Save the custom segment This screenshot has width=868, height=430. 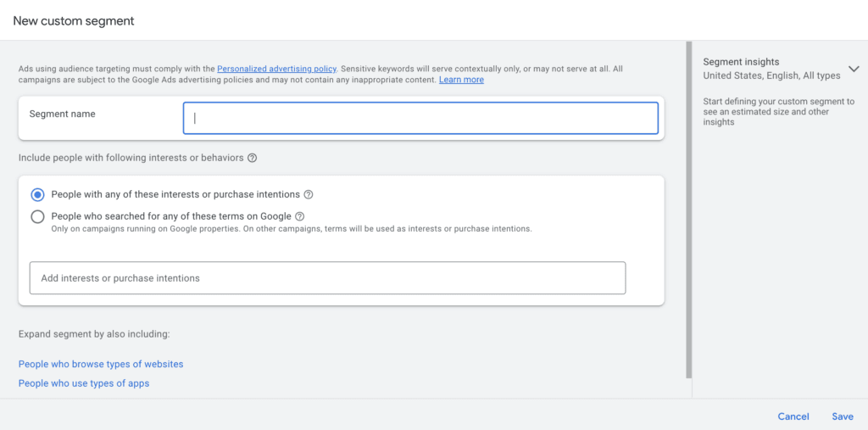click(x=843, y=416)
